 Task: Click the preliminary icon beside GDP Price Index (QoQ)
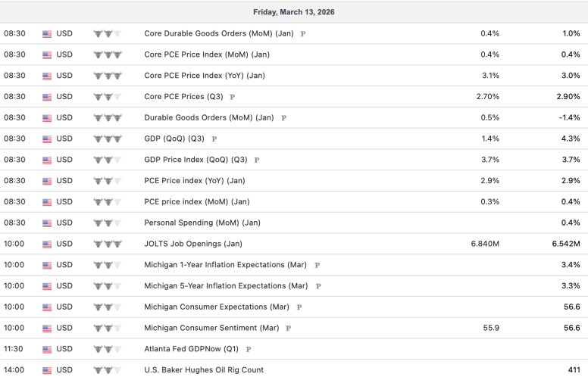point(257,160)
